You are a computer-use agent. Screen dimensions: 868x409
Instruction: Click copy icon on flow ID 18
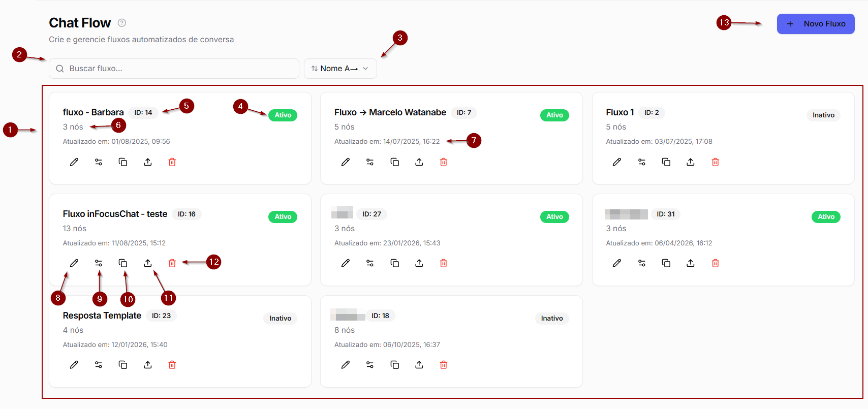[395, 365]
